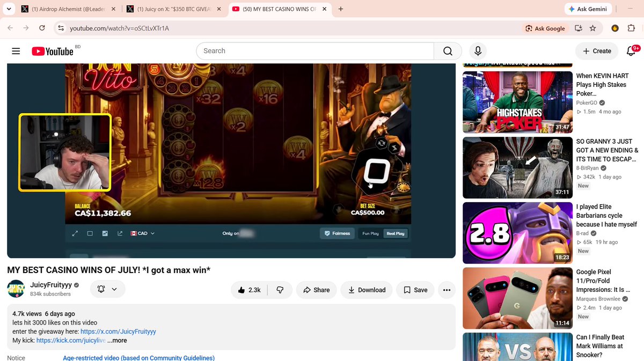Viewport: 644px width, 361px height.
Task: Expand the description with ...more
Action: click(x=117, y=340)
